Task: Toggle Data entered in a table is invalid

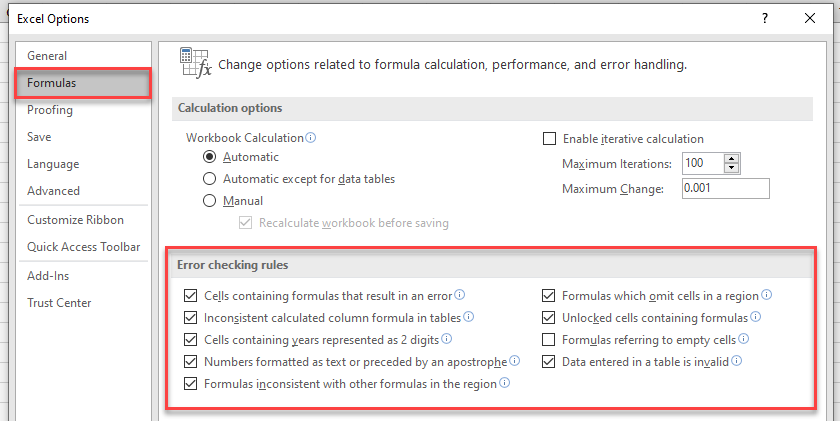Action: coord(549,362)
